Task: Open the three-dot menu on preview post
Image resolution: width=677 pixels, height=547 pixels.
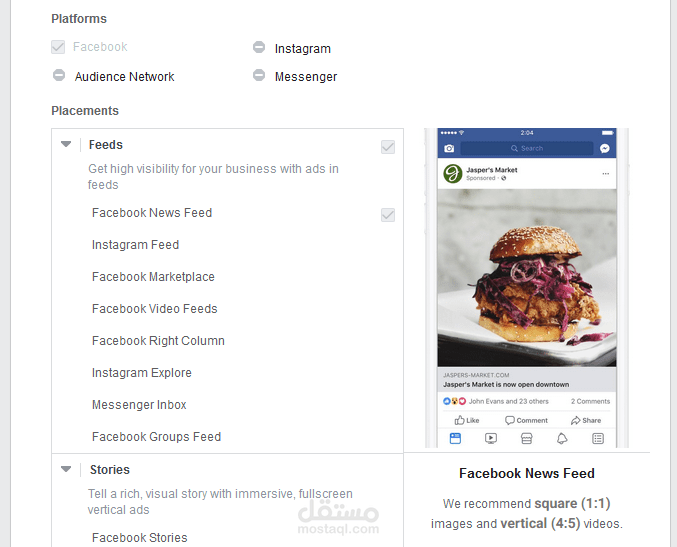Action: coord(606,174)
